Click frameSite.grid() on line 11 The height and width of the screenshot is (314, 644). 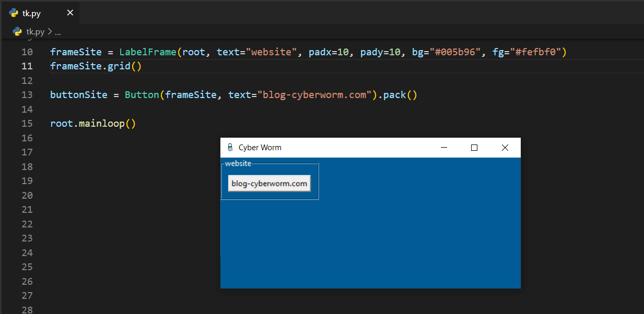(x=96, y=66)
